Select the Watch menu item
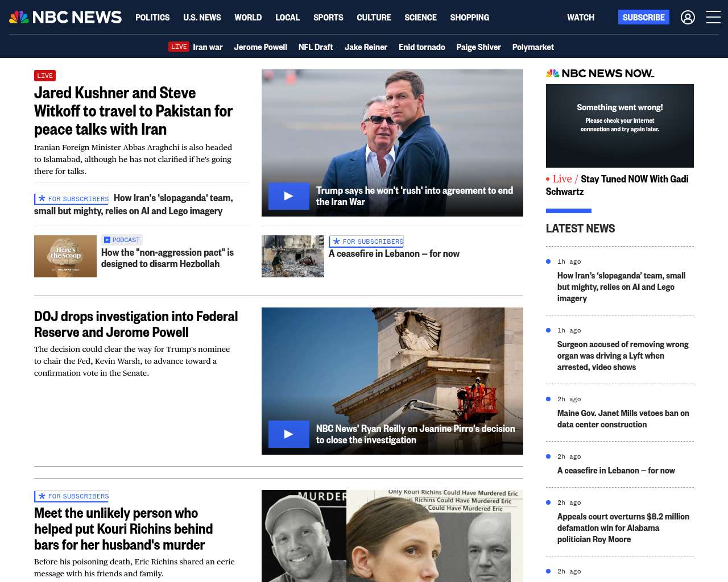The image size is (728, 582). click(580, 18)
